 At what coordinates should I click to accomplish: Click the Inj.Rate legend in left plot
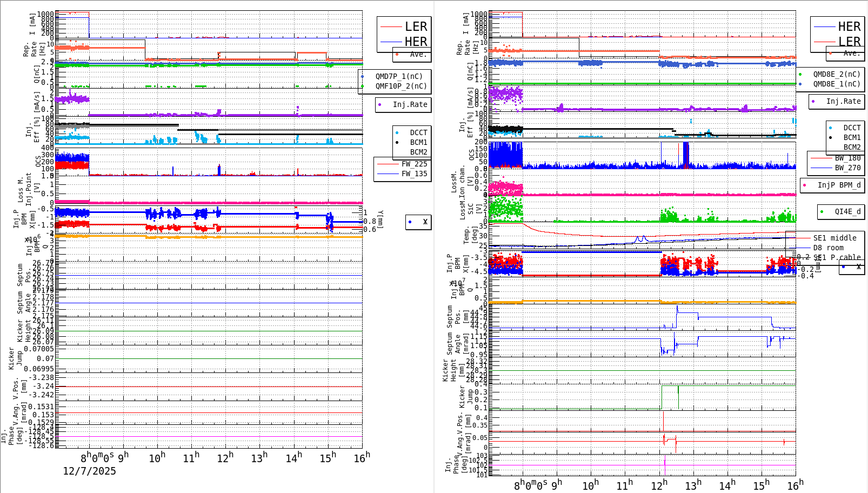click(x=410, y=104)
